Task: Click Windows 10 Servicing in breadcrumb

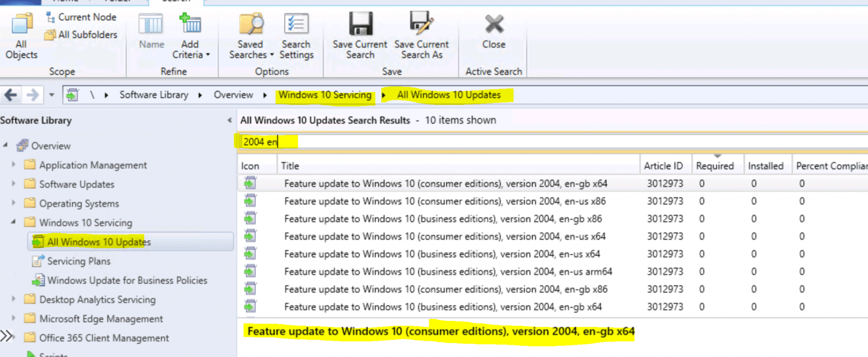Action: coord(325,95)
